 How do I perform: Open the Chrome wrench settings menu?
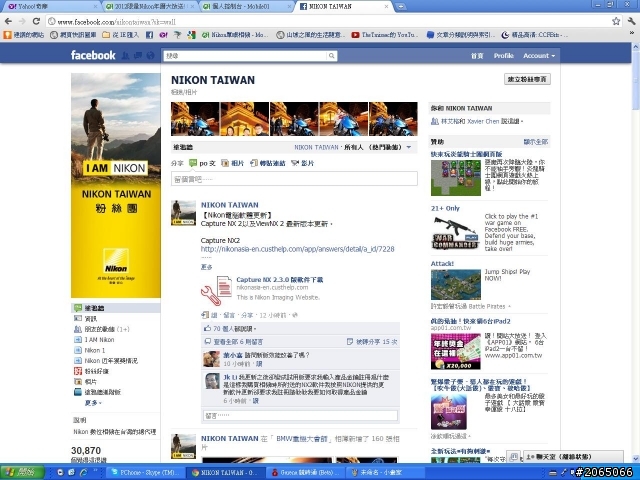(x=631, y=21)
